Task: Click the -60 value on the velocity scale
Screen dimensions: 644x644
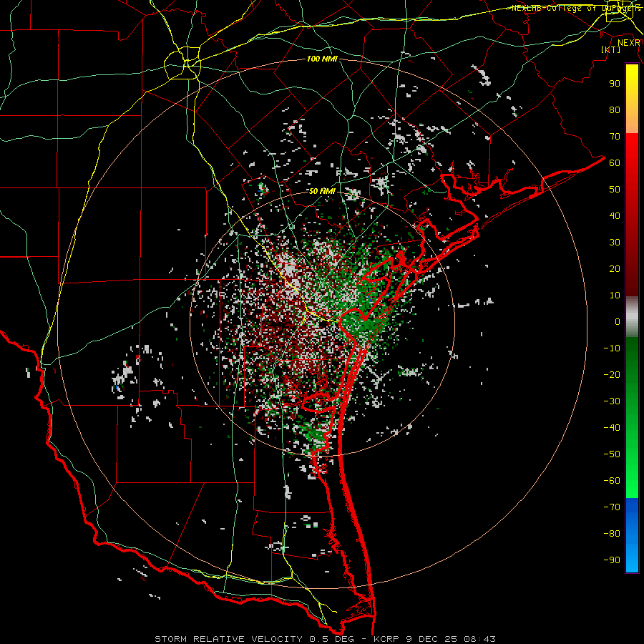Action: [x=612, y=481]
